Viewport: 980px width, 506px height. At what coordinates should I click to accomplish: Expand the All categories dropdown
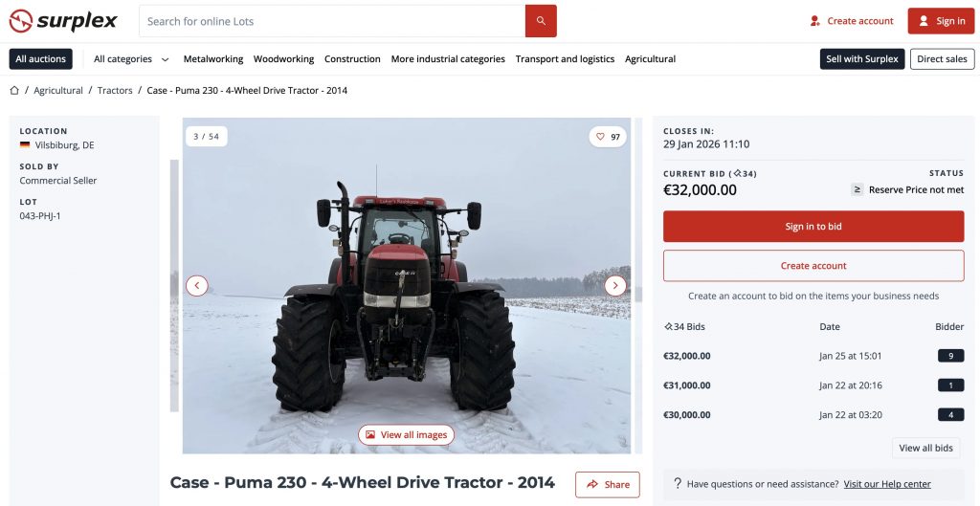[x=131, y=59]
